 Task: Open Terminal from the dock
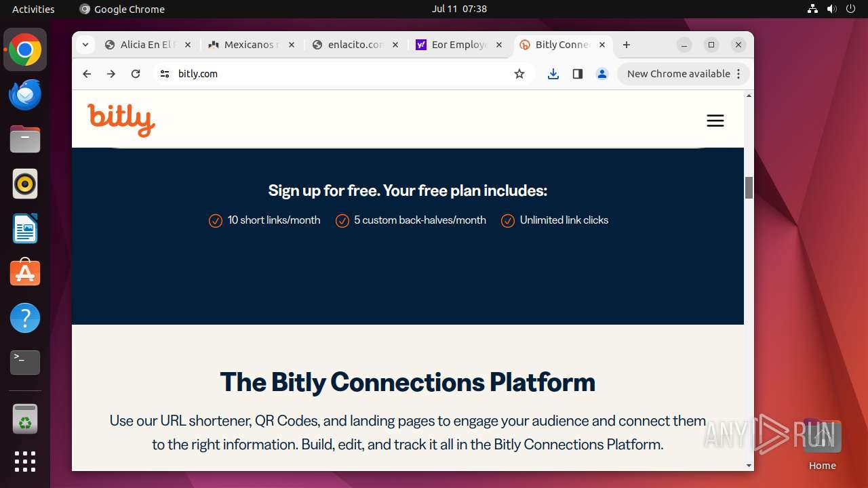25,363
